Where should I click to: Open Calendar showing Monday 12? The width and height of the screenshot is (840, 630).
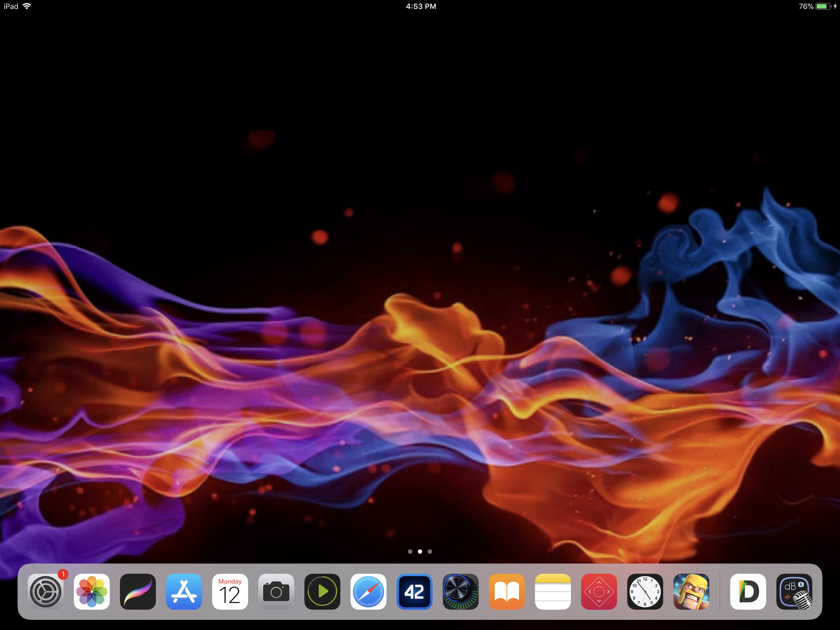[230, 592]
